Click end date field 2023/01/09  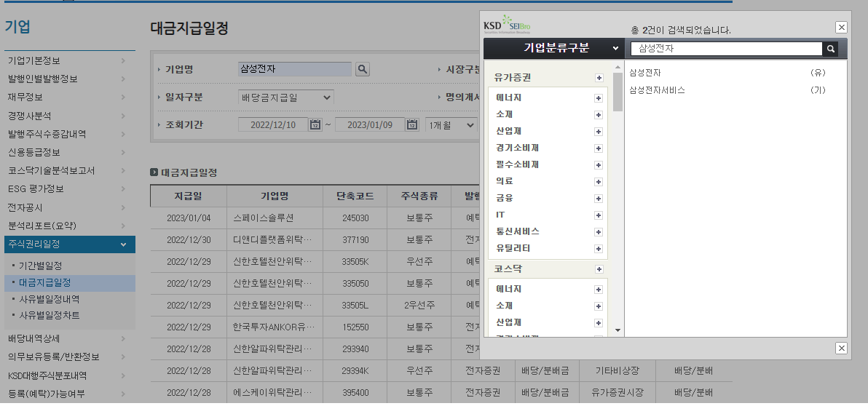[x=370, y=124]
